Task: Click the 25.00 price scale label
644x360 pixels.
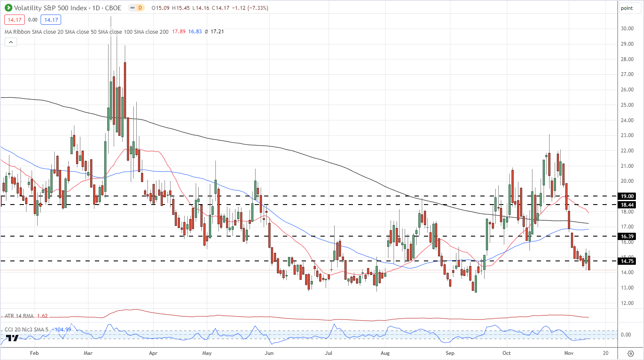Action: click(627, 105)
